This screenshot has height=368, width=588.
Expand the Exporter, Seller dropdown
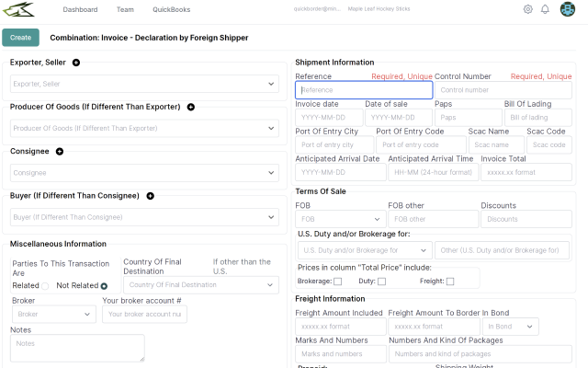point(144,84)
